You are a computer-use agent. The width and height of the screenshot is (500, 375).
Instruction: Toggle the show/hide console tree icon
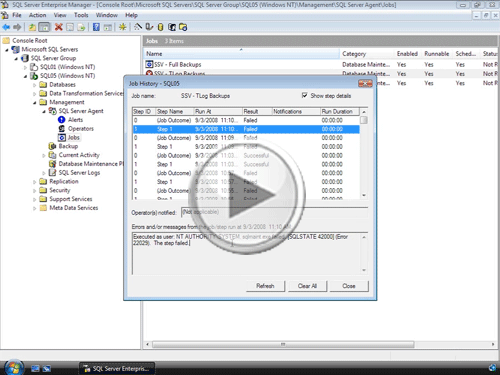coord(44,27)
